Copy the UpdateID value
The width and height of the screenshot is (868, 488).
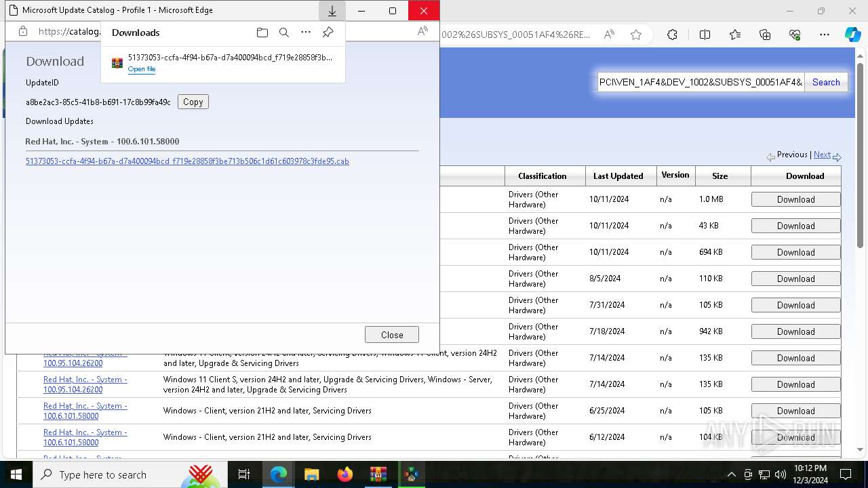pyautogui.click(x=193, y=102)
